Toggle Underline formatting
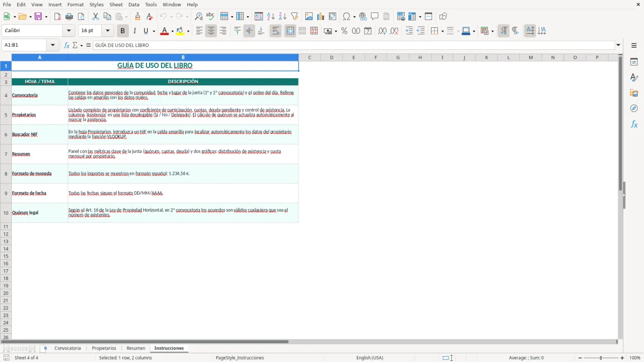 (x=145, y=31)
